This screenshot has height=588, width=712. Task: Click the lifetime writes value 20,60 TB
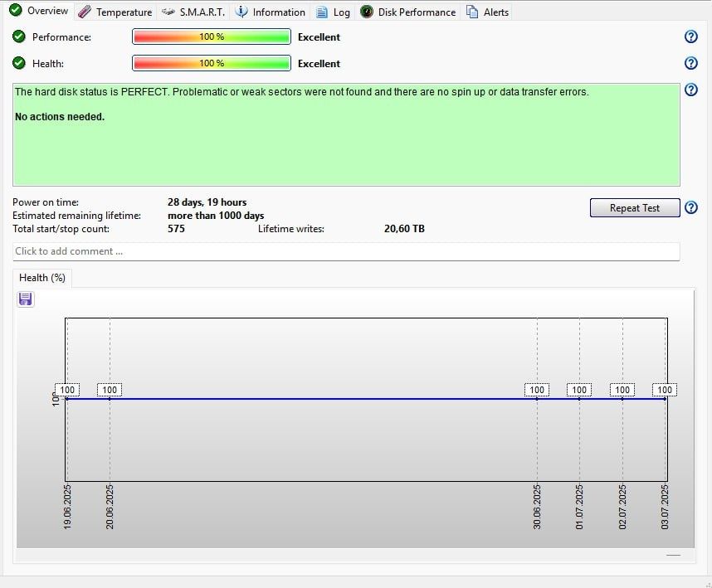pyautogui.click(x=404, y=229)
